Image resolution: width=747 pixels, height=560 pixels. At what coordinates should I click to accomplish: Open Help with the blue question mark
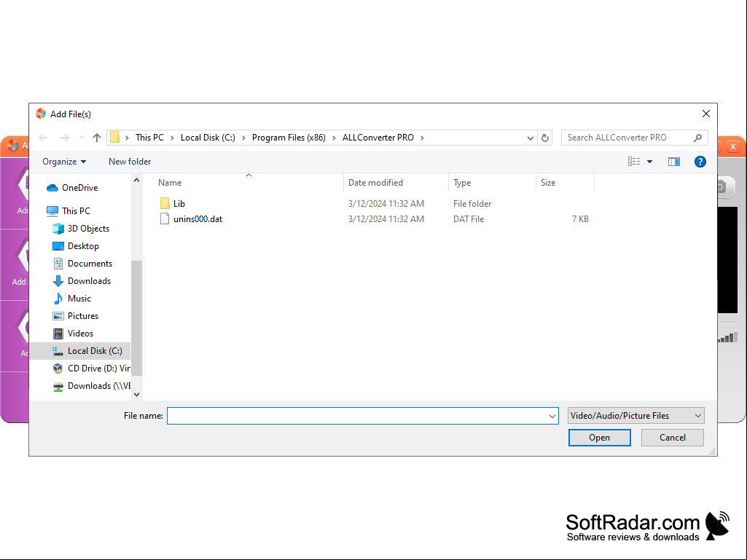click(x=700, y=162)
